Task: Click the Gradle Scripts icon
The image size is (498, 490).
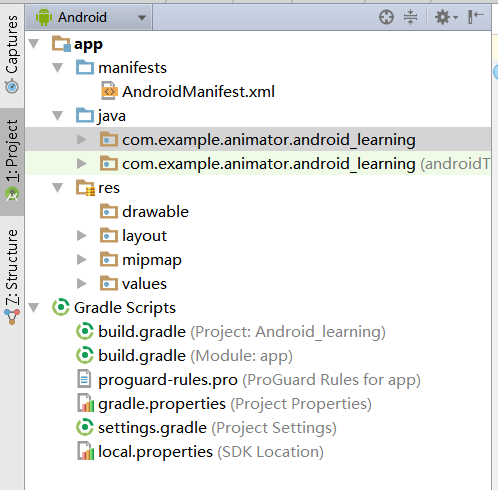Action: [61, 307]
